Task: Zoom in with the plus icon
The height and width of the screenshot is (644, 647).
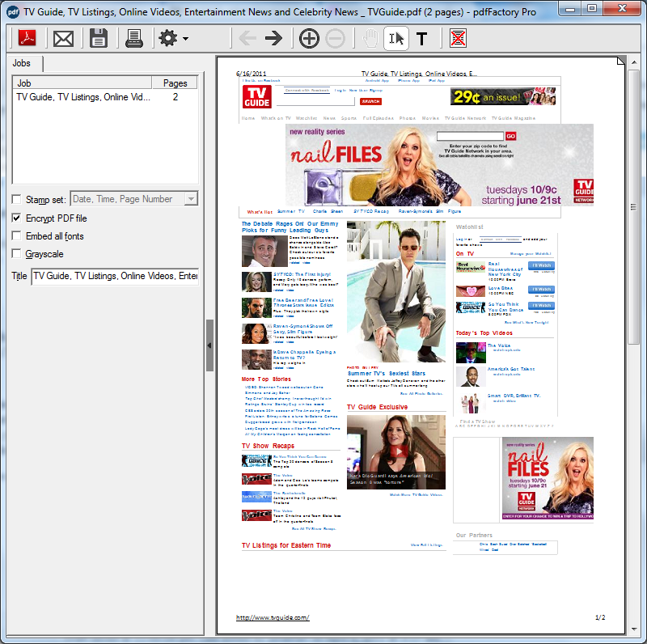Action: tap(309, 39)
